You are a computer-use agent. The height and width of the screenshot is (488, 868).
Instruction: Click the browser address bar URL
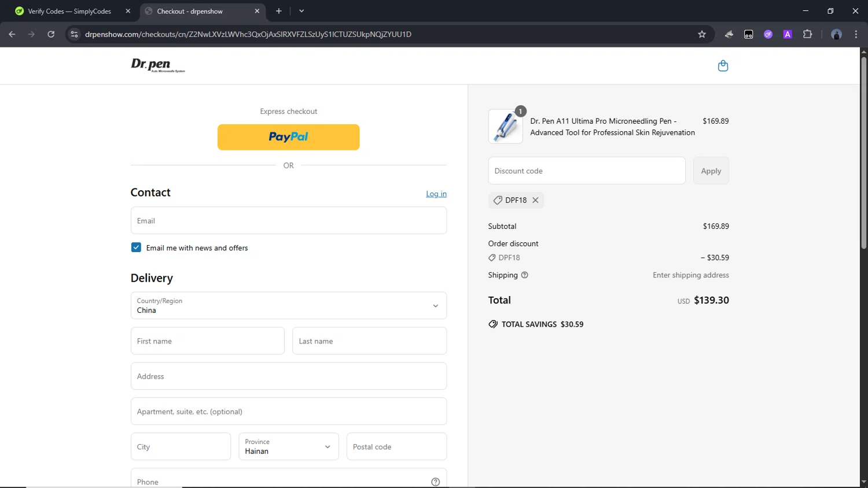coord(248,34)
